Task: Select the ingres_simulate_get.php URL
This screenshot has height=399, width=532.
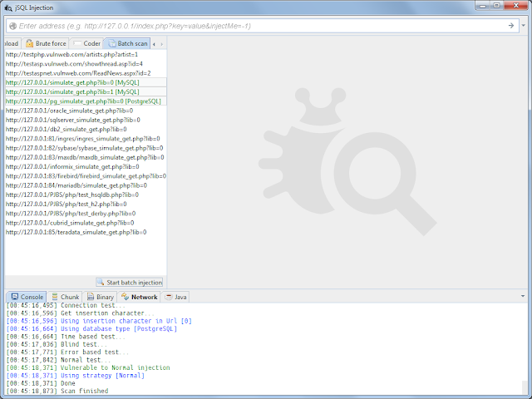Action: pyautogui.click(x=86, y=139)
